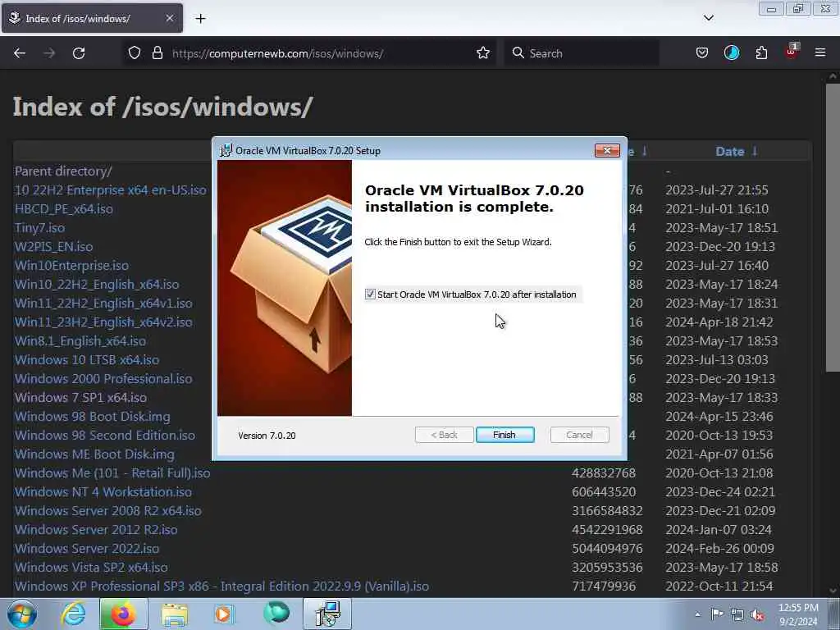Download Windows Server 2012 R2.iso
The height and width of the screenshot is (630, 840).
pos(96,529)
